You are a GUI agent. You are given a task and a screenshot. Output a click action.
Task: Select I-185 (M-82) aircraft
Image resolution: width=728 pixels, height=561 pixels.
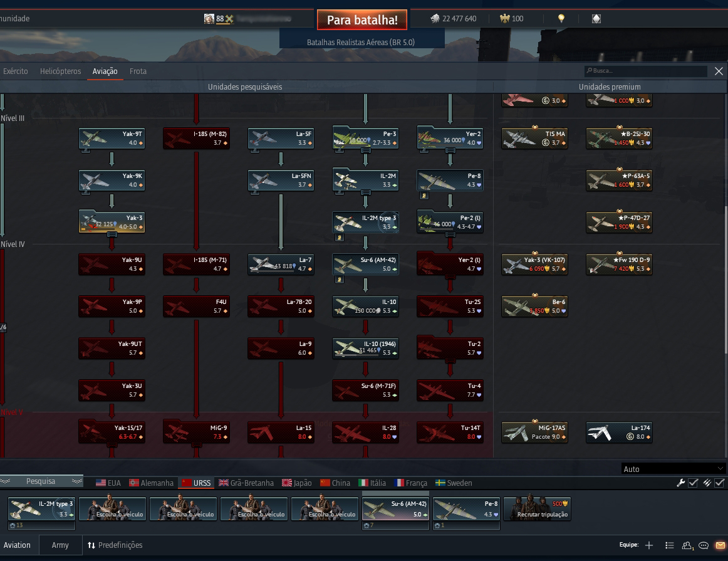196,139
